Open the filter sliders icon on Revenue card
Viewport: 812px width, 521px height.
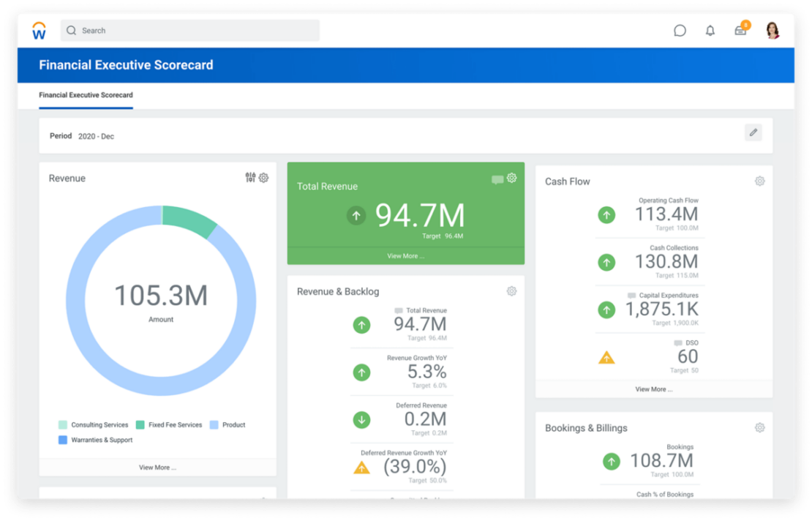[x=252, y=177]
